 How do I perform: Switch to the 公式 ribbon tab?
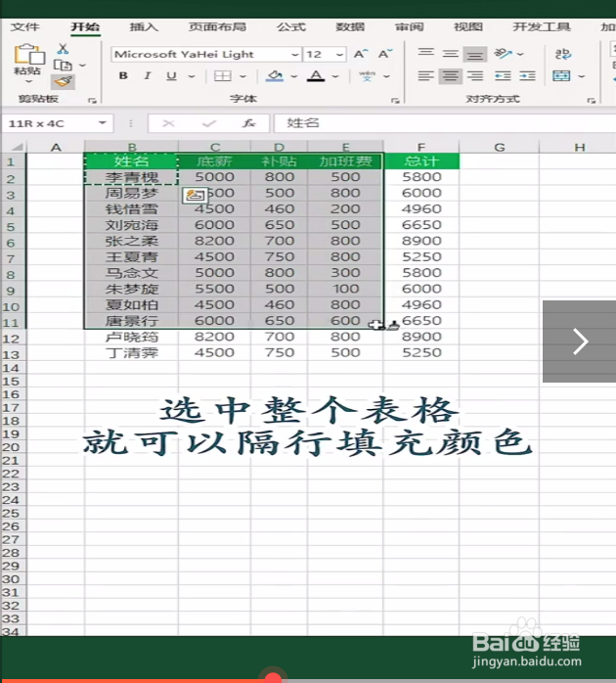coord(291,27)
